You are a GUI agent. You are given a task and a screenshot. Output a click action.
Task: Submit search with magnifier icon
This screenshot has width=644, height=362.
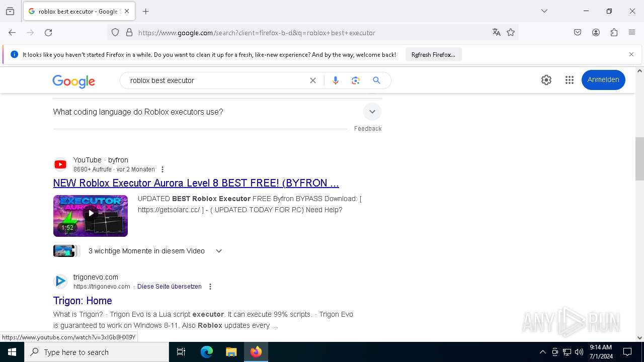point(376,80)
